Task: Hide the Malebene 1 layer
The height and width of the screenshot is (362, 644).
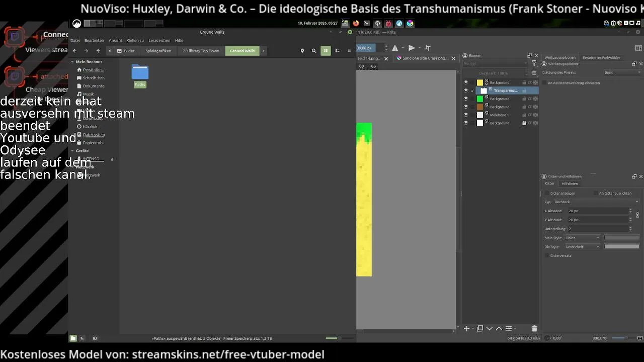Action: click(465, 115)
